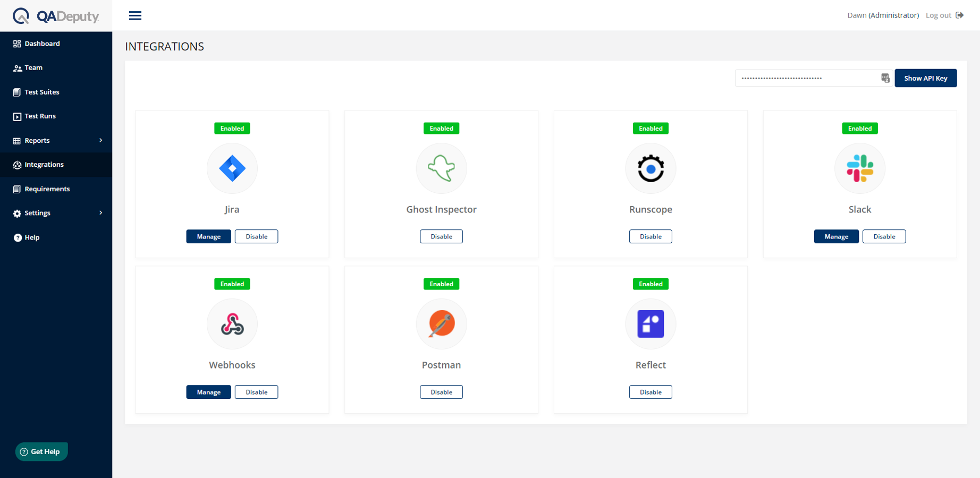Image resolution: width=980 pixels, height=478 pixels.
Task: Manage the Webhooks integration
Action: [208, 392]
